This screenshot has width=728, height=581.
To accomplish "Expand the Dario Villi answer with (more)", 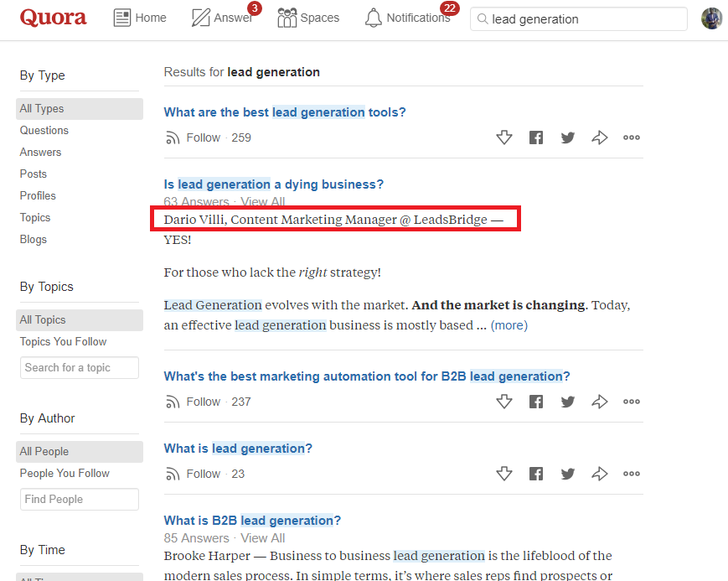I will pyautogui.click(x=509, y=325).
